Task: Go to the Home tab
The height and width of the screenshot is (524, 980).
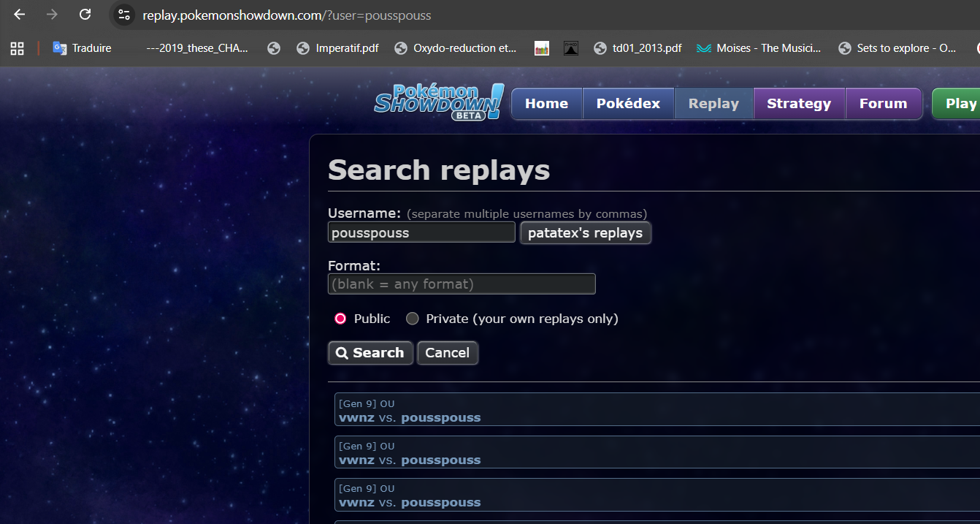Action: coord(546,104)
